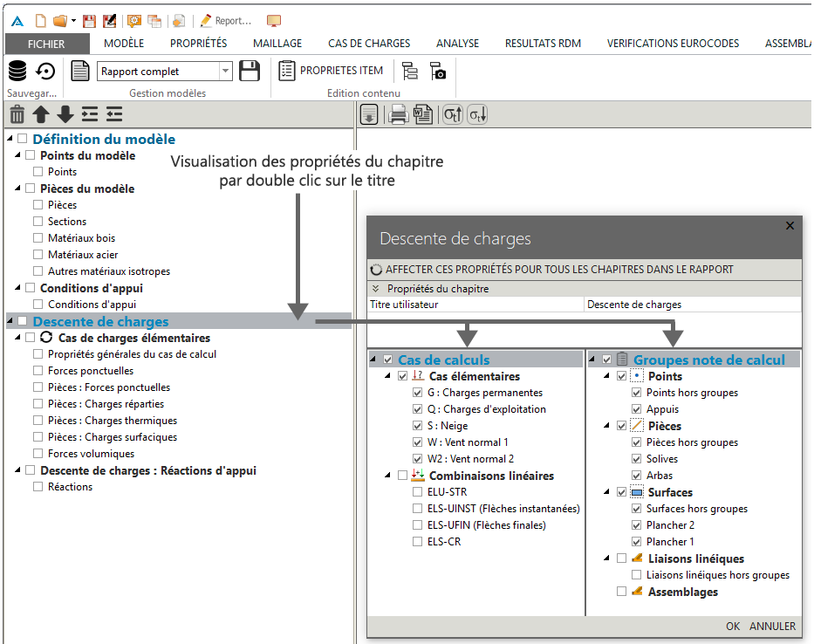Check the Sections checkbox

[x=38, y=222]
